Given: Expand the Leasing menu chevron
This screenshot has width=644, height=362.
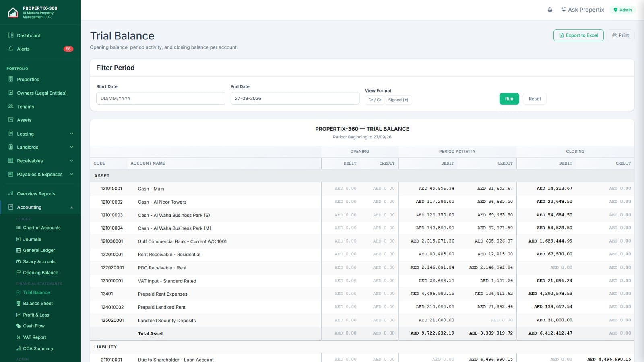Looking at the screenshot, I should [x=72, y=134].
